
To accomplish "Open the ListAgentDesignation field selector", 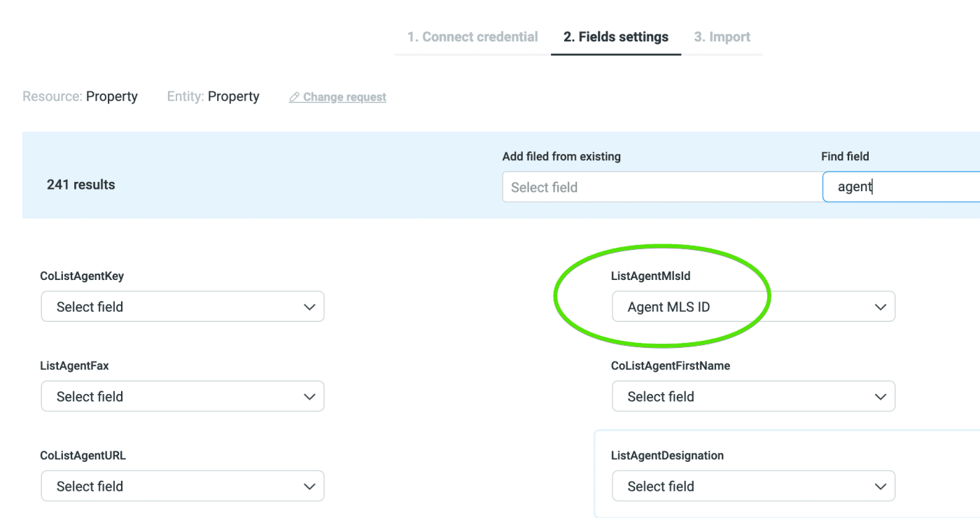I will pyautogui.click(x=753, y=485).
